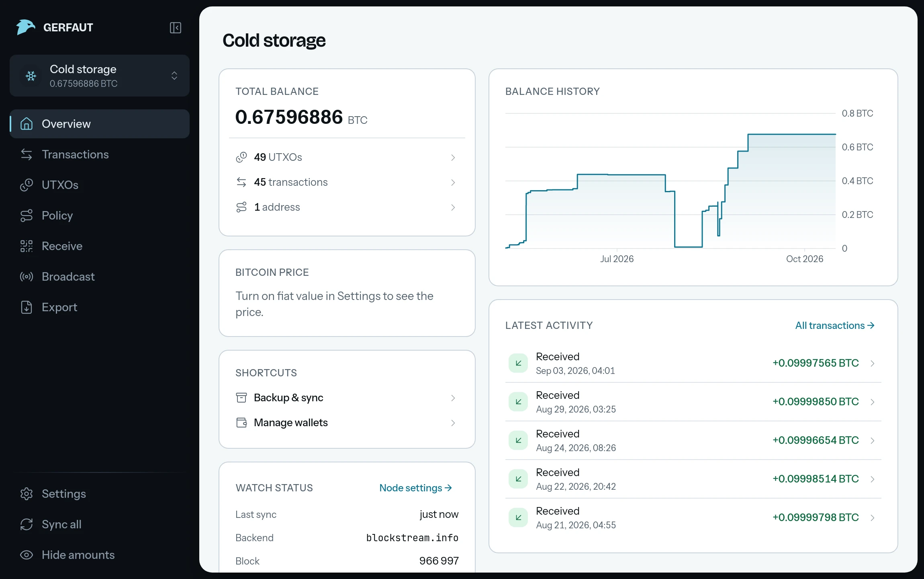Click the 0.67596886 total balance value
The height and width of the screenshot is (579, 924).
point(289,117)
